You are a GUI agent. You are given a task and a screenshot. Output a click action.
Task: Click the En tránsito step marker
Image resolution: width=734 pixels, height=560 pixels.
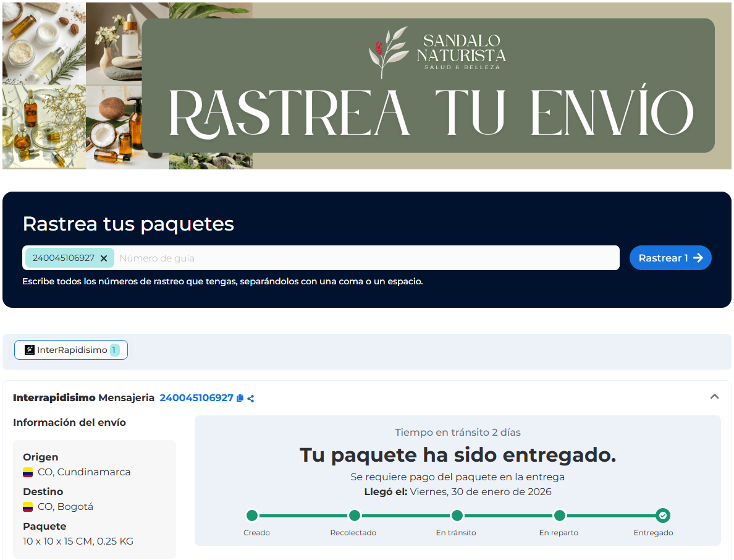click(x=457, y=515)
